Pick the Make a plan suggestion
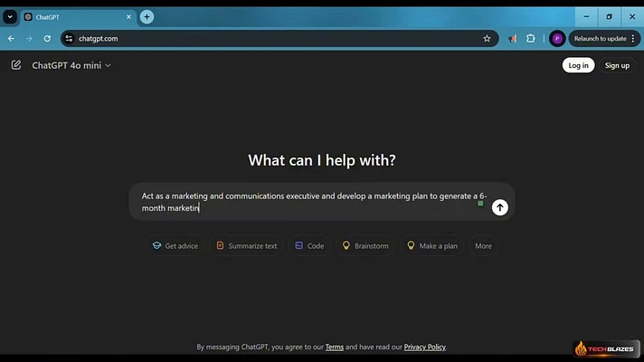Screen dimensions: 644x362 (432, 246)
